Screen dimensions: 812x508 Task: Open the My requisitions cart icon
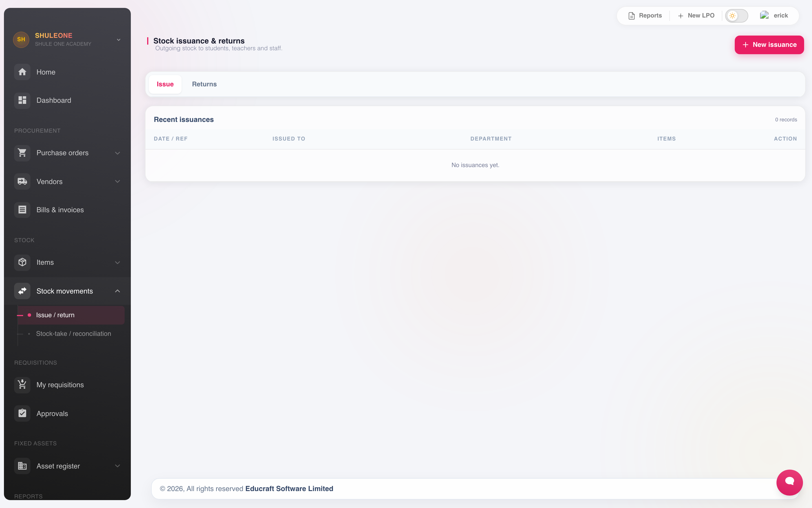coord(22,385)
